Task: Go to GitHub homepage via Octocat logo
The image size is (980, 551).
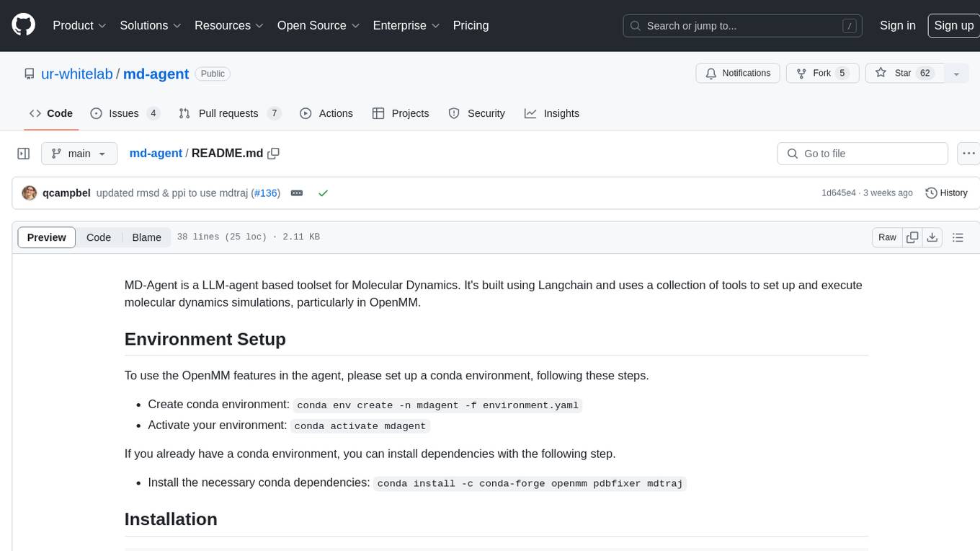Action: tap(23, 25)
